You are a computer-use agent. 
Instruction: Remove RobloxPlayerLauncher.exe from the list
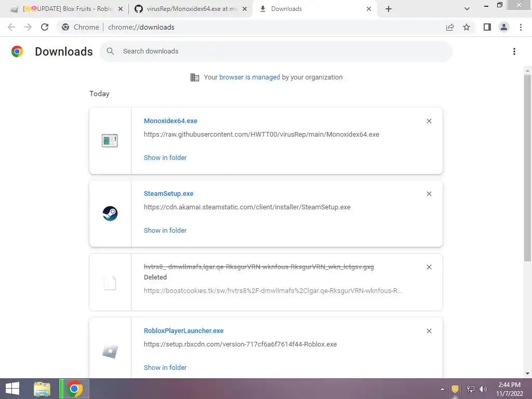pyautogui.click(x=429, y=331)
